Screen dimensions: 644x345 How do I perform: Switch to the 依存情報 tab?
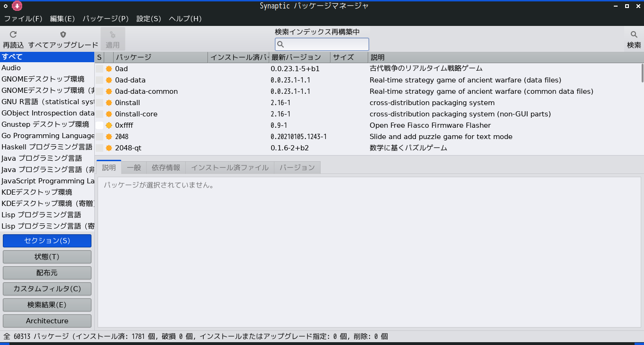[166, 167]
